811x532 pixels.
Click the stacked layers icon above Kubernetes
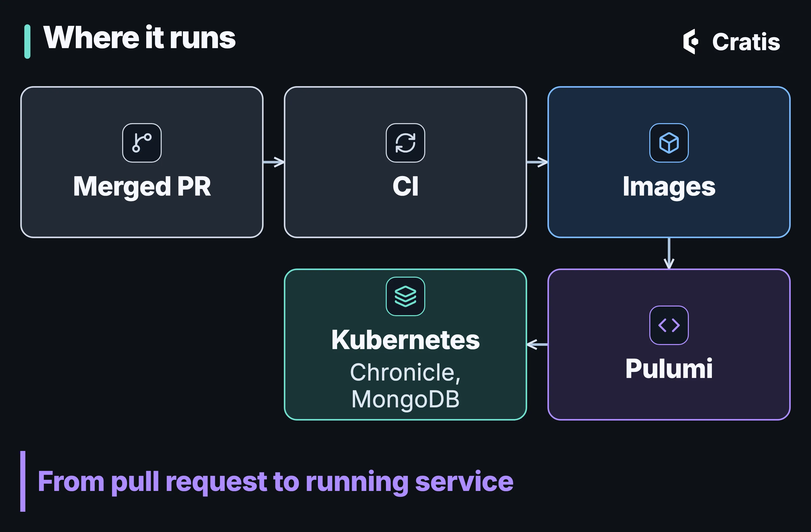pyautogui.click(x=405, y=296)
